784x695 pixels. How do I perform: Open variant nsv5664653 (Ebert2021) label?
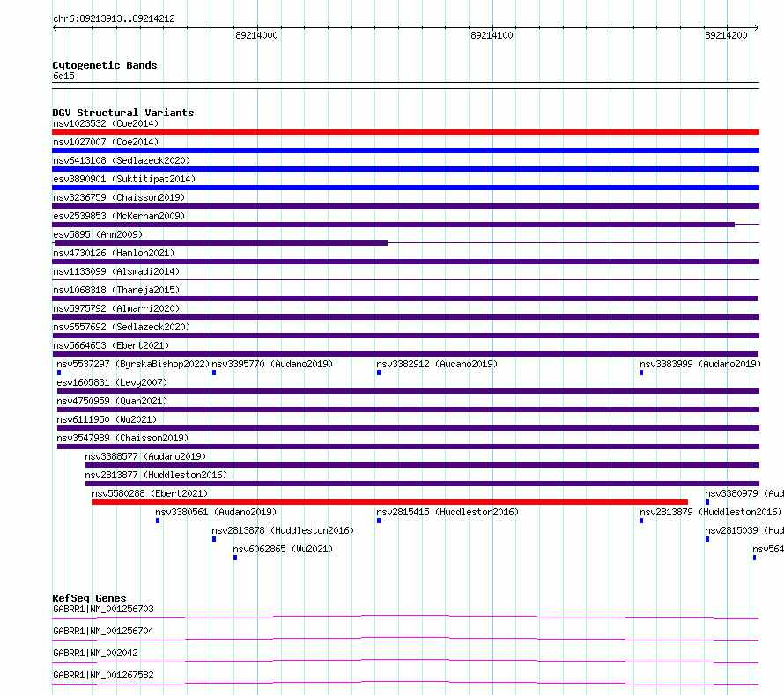tap(111, 345)
